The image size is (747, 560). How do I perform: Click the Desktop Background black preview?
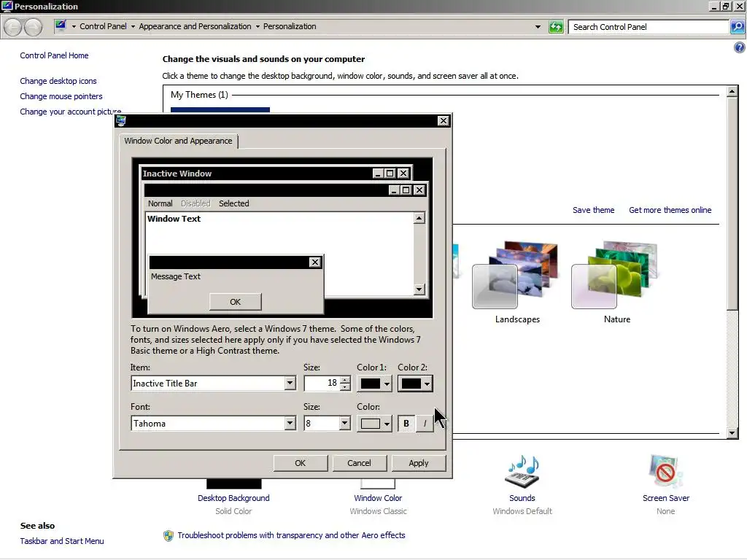pos(234,484)
